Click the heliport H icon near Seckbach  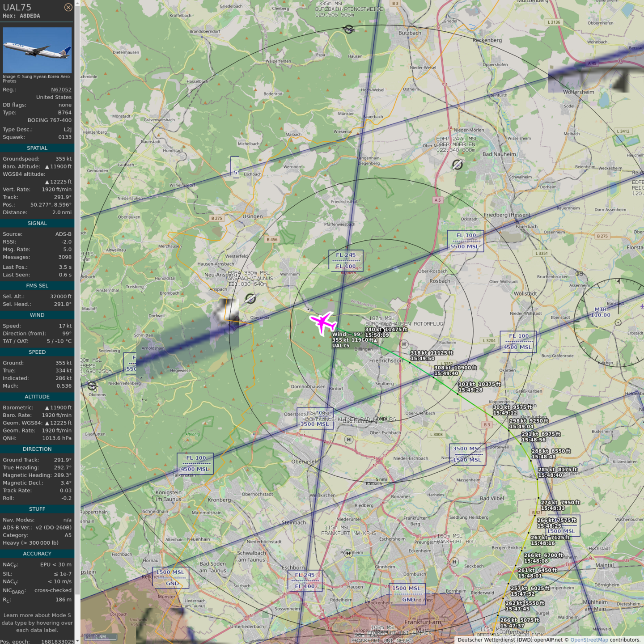click(x=454, y=562)
